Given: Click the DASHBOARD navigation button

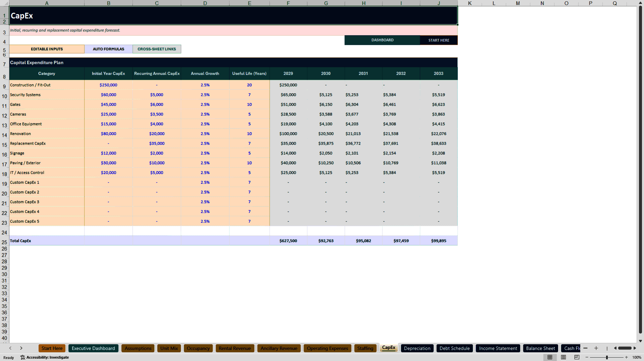Looking at the screenshot, I should point(382,40).
